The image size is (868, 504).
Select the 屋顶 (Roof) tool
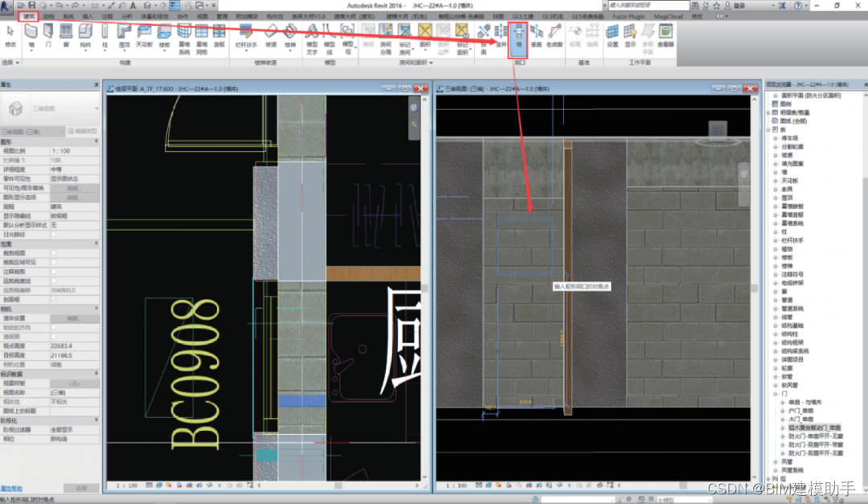click(125, 36)
